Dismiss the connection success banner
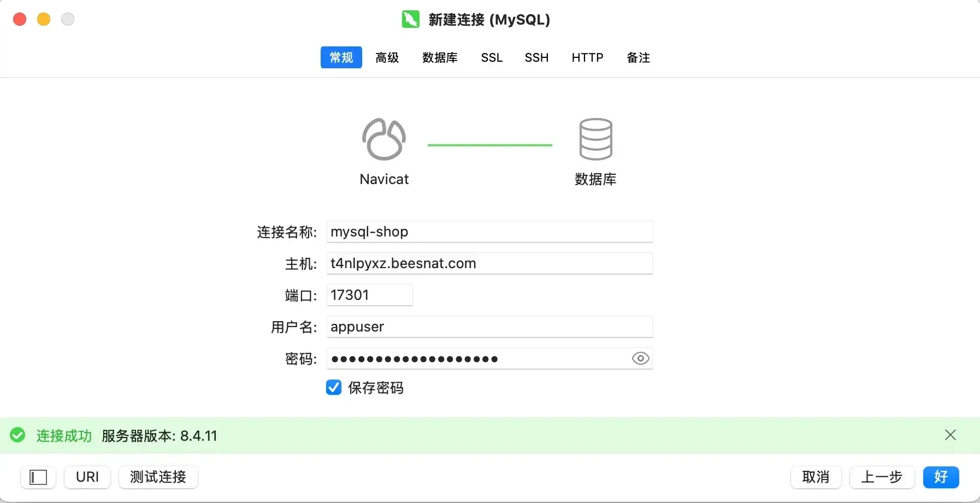This screenshot has width=980, height=503. click(x=951, y=435)
